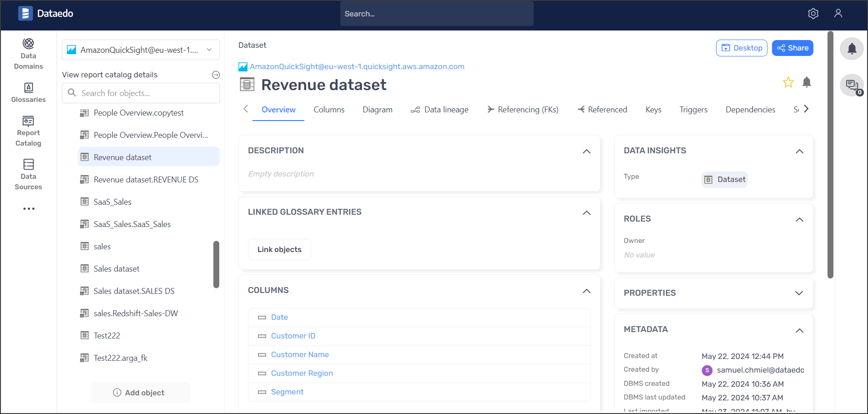This screenshot has width=868, height=414.
Task: Click the Date column icon
Action: (x=262, y=318)
